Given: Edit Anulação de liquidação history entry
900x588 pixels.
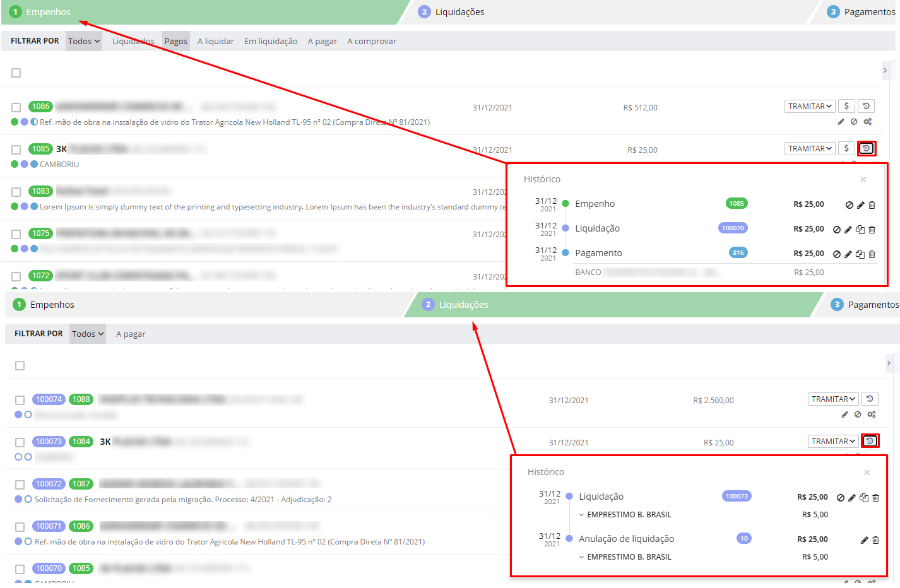Looking at the screenshot, I should (x=864, y=540).
